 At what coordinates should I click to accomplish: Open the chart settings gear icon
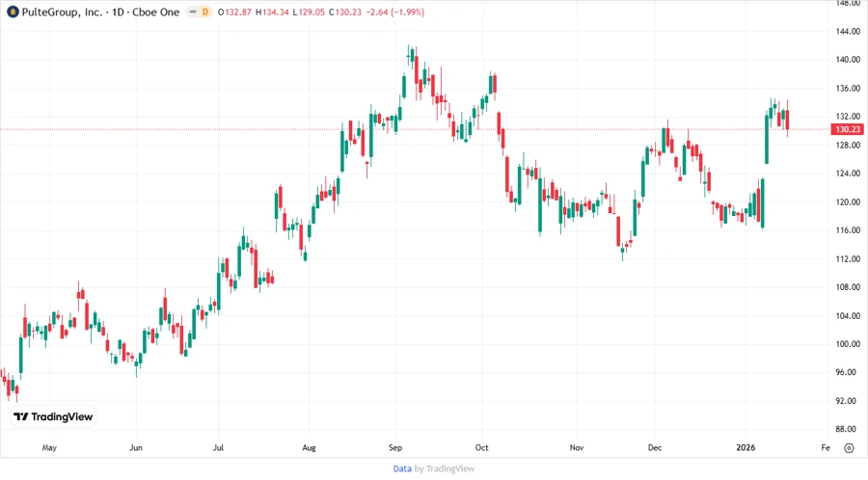click(849, 448)
